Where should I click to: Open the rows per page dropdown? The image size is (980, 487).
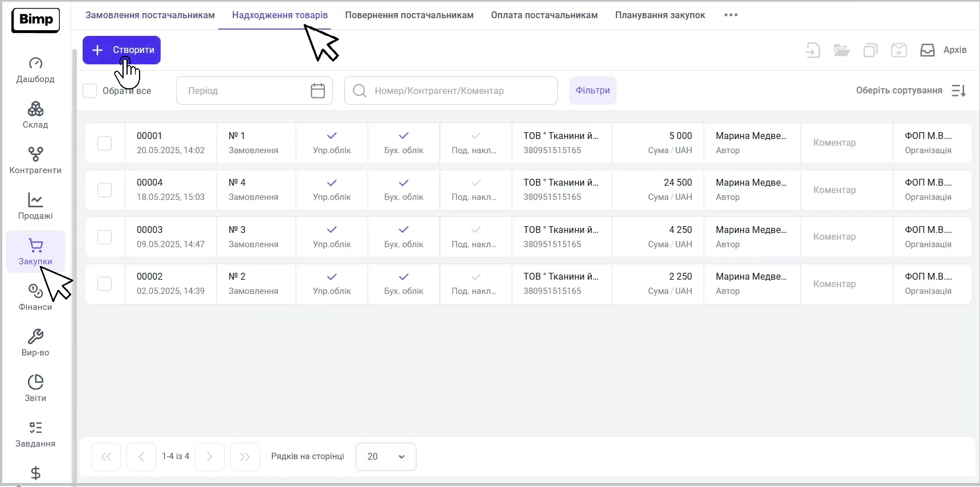click(x=386, y=457)
